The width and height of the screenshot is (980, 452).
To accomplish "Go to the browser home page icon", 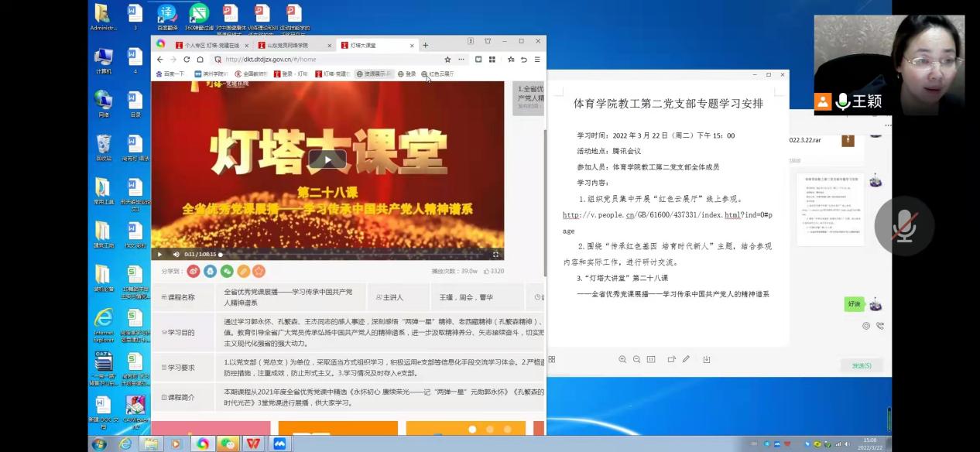I will pyautogui.click(x=200, y=60).
